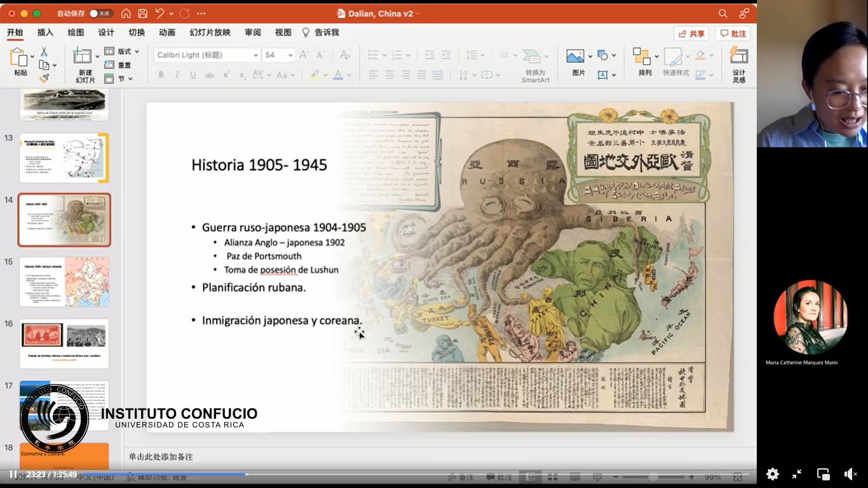868x488 pixels.
Task: Click the Redo icon in title bar
Action: tap(184, 13)
